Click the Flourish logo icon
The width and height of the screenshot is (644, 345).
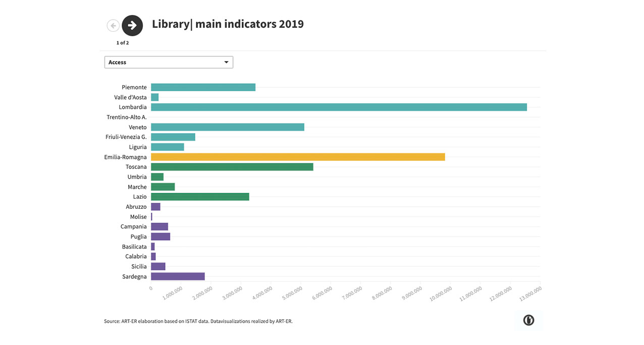coord(528,320)
